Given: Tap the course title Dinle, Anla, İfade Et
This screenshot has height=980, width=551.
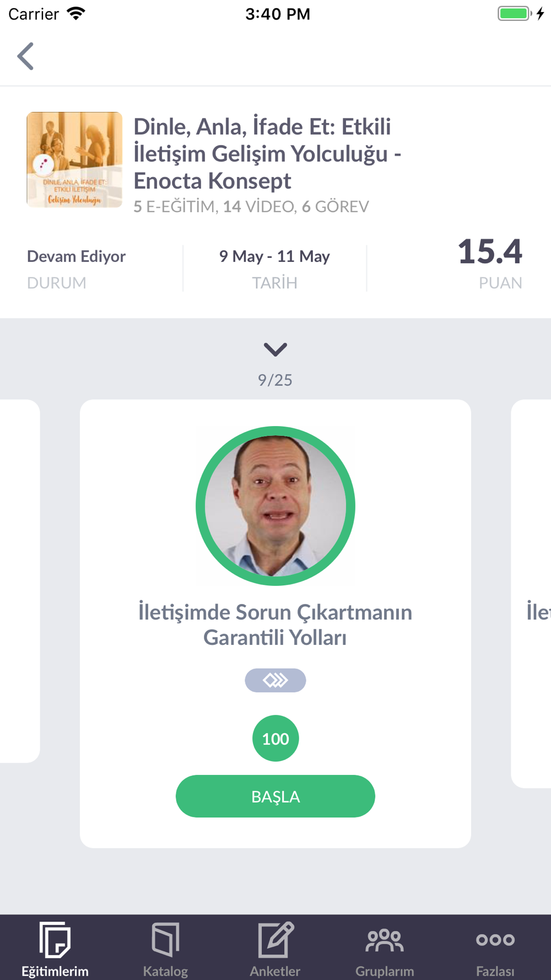Looking at the screenshot, I should point(267,153).
